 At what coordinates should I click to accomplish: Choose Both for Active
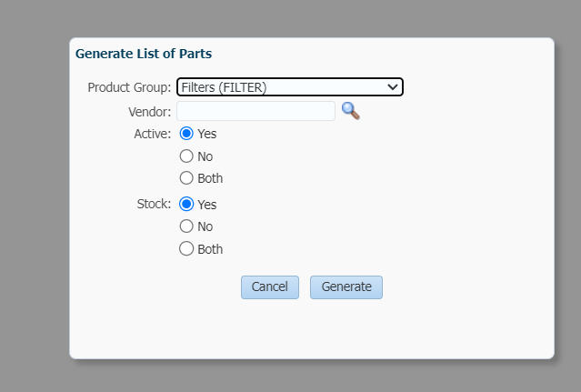[x=186, y=178]
